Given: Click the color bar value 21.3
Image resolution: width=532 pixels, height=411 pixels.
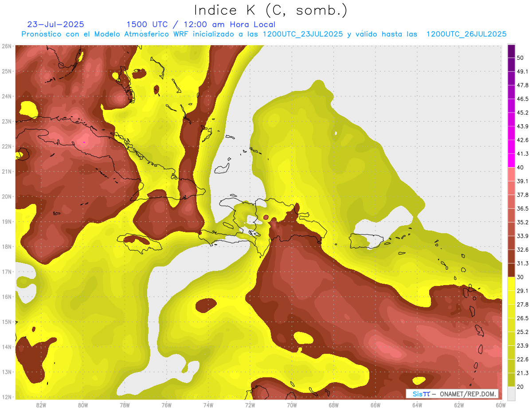Looking at the screenshot, I should click(x=523, y=373).
